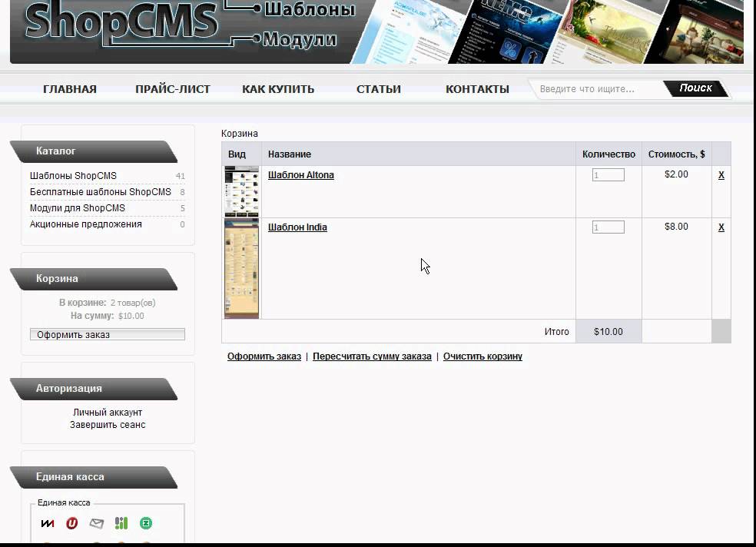Open the ПРАЙС-ЛИСТ menu item

tap(173, 89)
